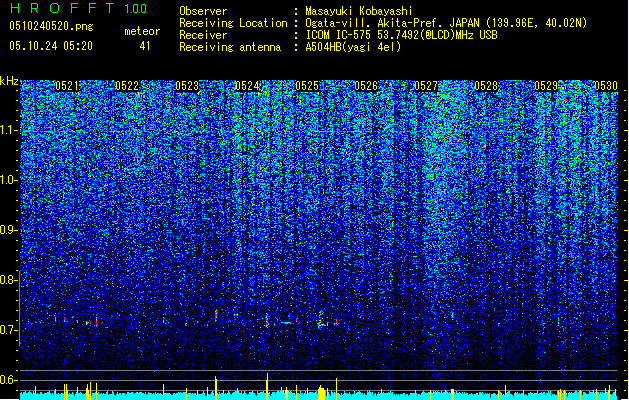Click the Receiver field label

pos(203,35)
